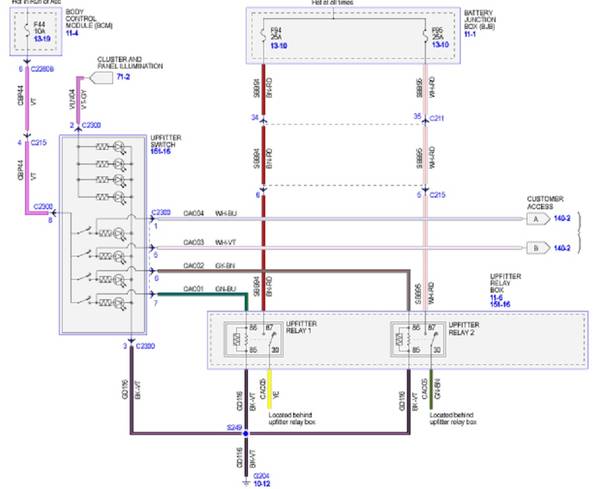Click the Cluster and Panel Illumination off-page arrow
Screen dimensions: 599x489
click(x=101, y=78)
